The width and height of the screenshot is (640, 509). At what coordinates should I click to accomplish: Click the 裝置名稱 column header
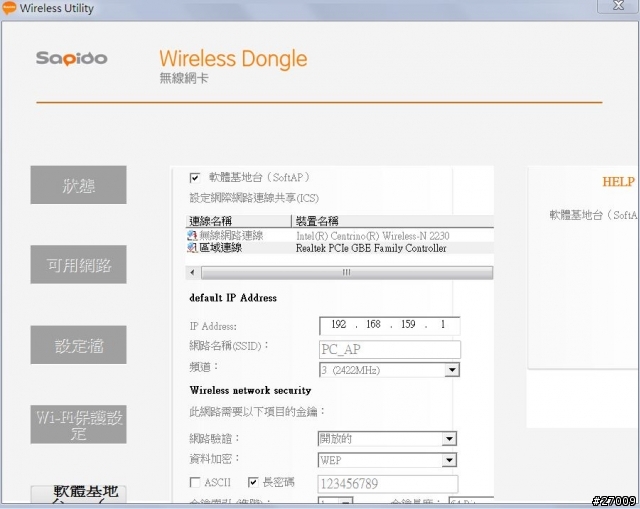click(x=393, y=221)
